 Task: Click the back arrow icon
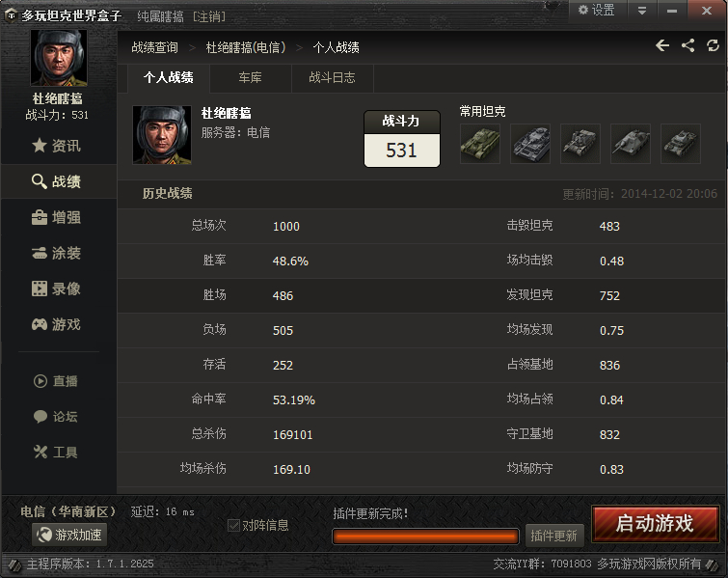pos(662,45)
